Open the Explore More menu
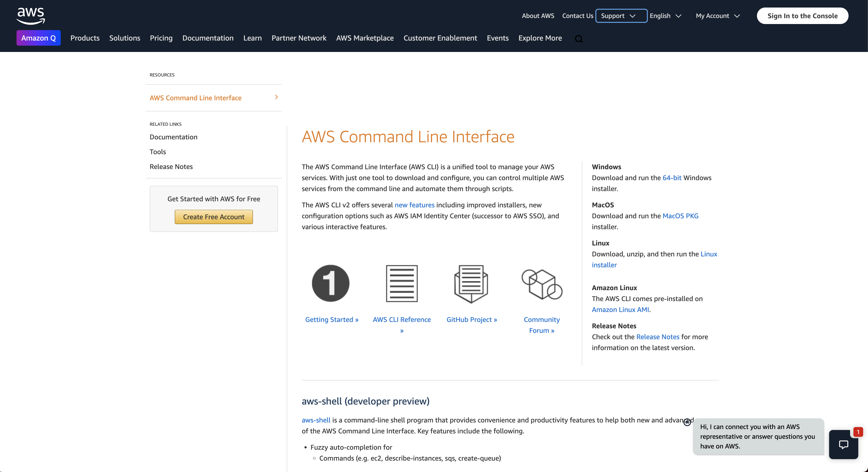Image resolution: width=868 pixels, height=472 pixels. click(x=540, y=38)
